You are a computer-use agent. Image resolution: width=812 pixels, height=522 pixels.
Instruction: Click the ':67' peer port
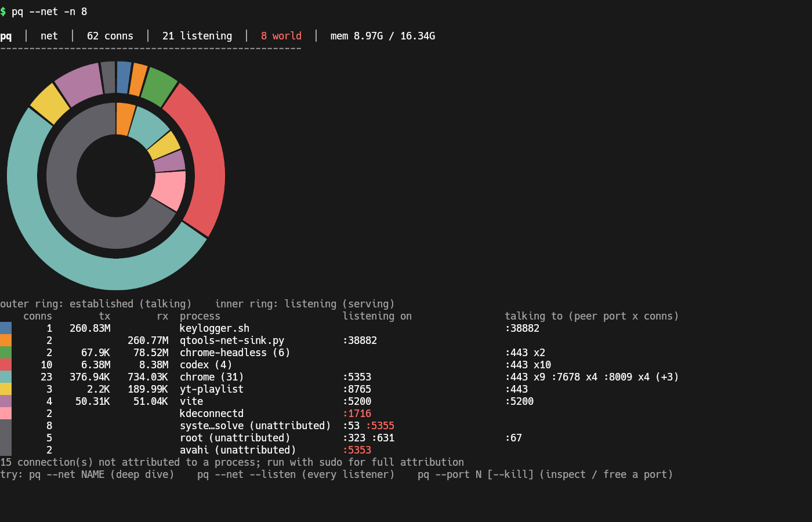point(513,438)
